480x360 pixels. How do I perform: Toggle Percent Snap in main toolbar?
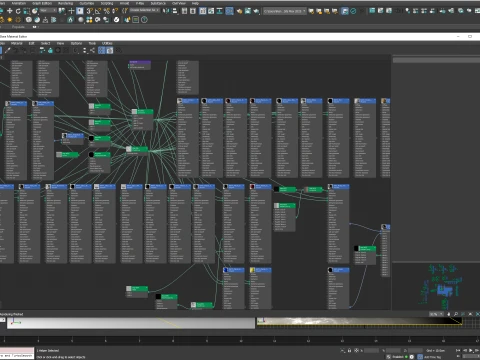[x=107, y=11]
